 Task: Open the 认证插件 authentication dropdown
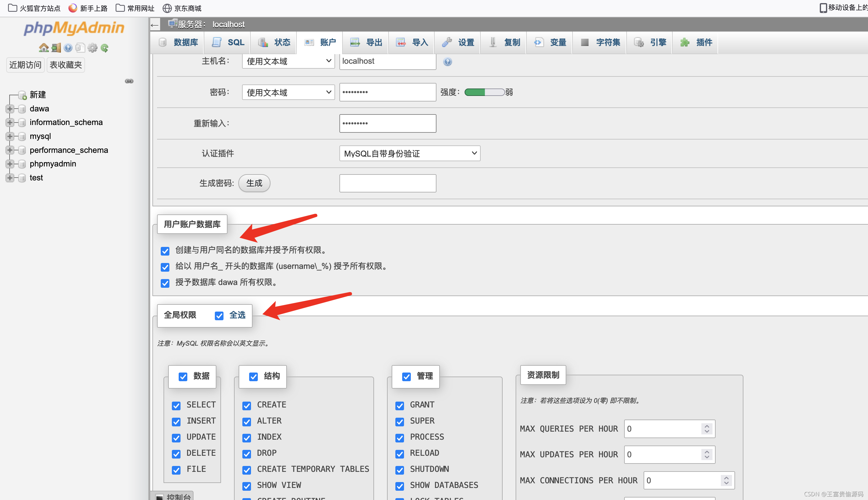point(410,153)
